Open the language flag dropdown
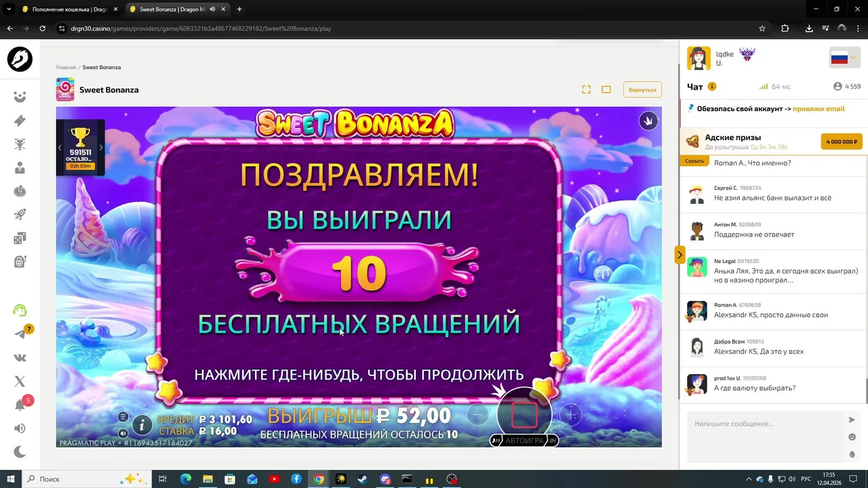Screen dimensions: 868x488 [844, 58]
